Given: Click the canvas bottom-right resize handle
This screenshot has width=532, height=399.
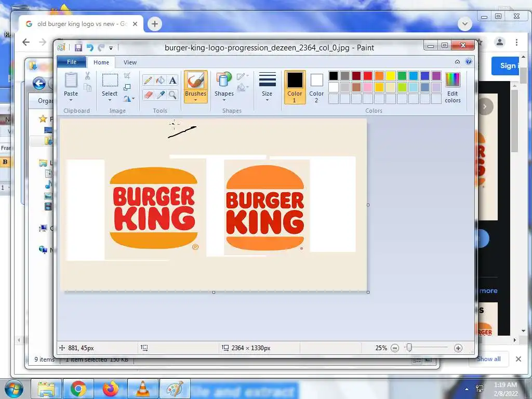Looking at the screenshot, I should click(x=368, y=292).
